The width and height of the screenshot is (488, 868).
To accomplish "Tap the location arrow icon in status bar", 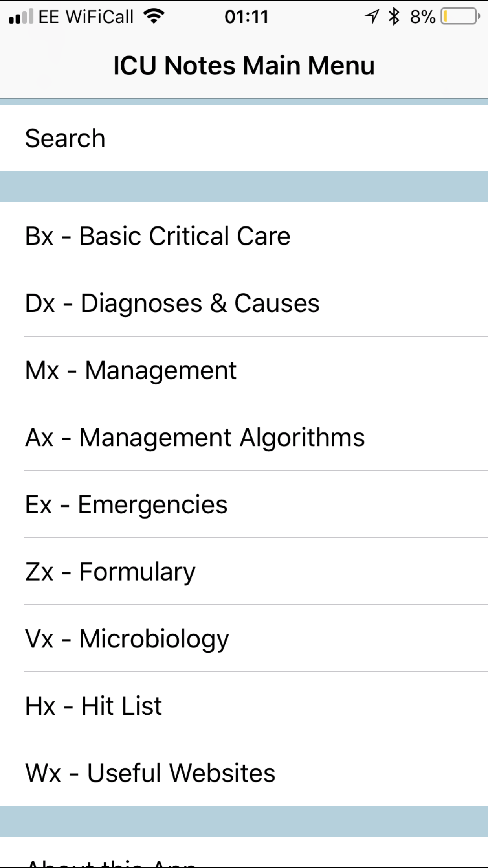I will [x=372, y=17].
